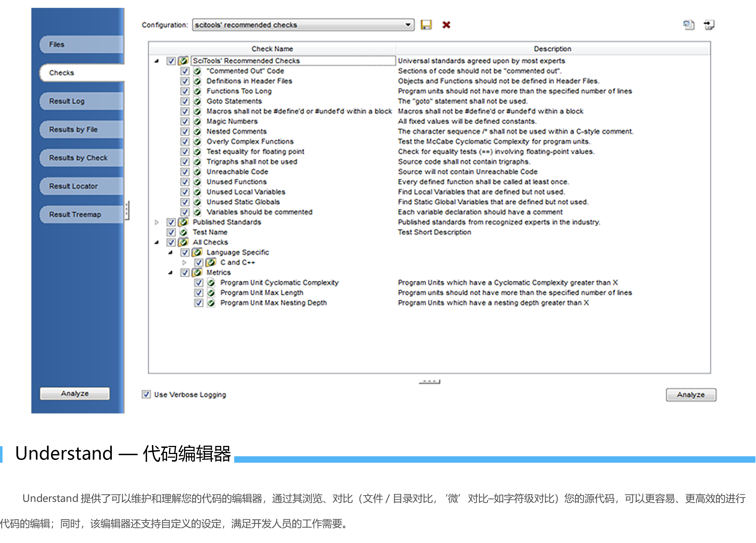Screen dimensions: 756x543
Task: Expand the C and C++ tree node
Action: pyautogui.click(x=184, y=263)
